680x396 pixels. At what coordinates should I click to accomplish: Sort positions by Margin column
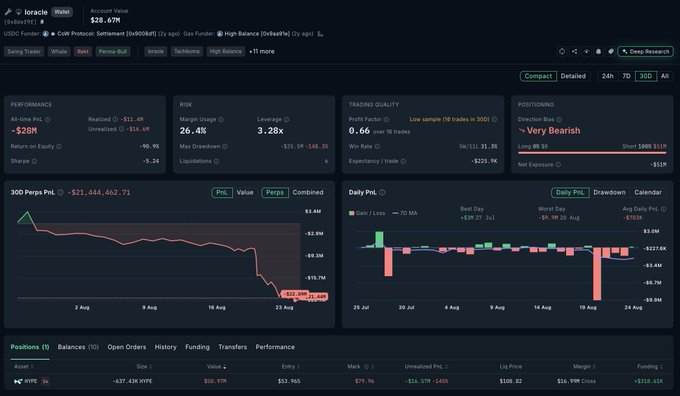pyautogui.click(x=584, y=367)
